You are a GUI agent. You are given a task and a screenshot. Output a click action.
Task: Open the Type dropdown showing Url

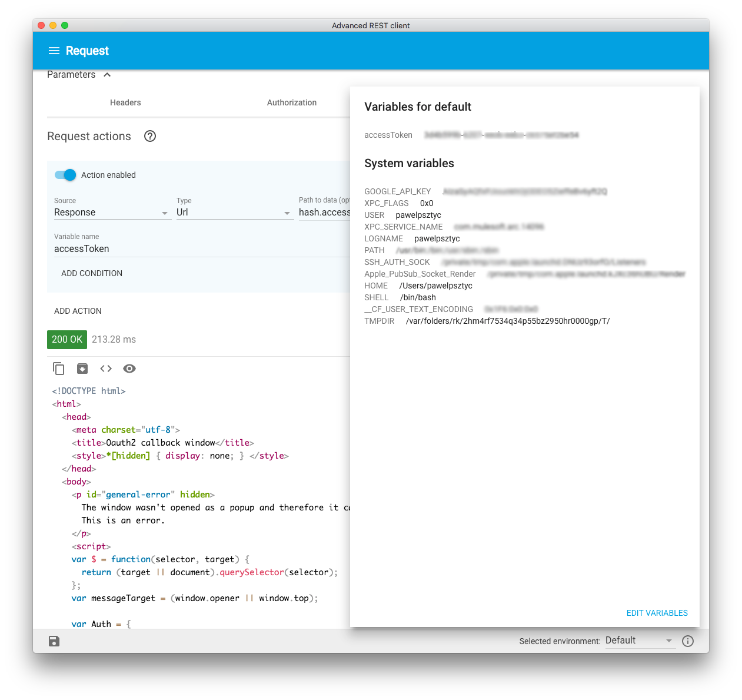pos(234,213)
